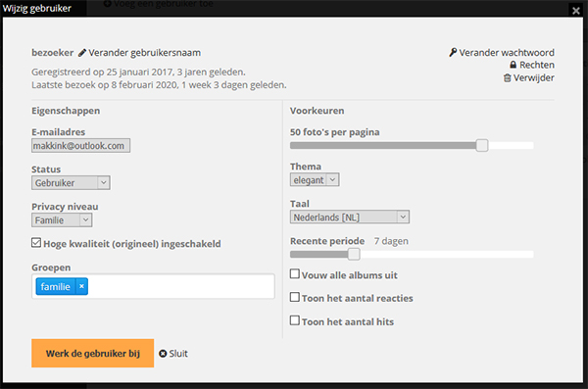The height and width of the screenshot is (389, 588).
Task: Click the Voorkeuren section heading
Action: 317,111
